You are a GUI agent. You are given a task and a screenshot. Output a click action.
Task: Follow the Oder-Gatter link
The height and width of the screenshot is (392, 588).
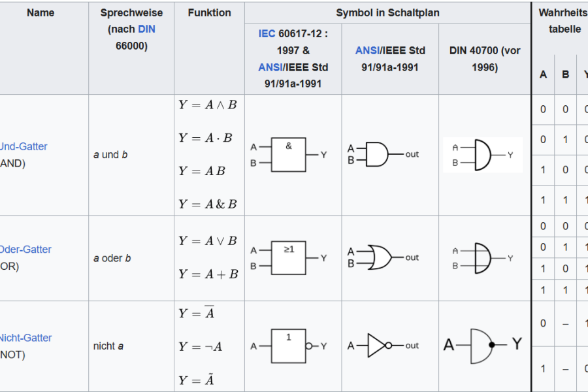pyautogui.click(x=25, y=249)
